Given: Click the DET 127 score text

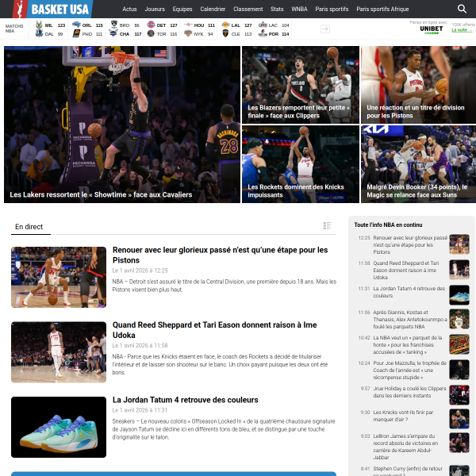Looking at the screenshot, I should tap(167, 25).
